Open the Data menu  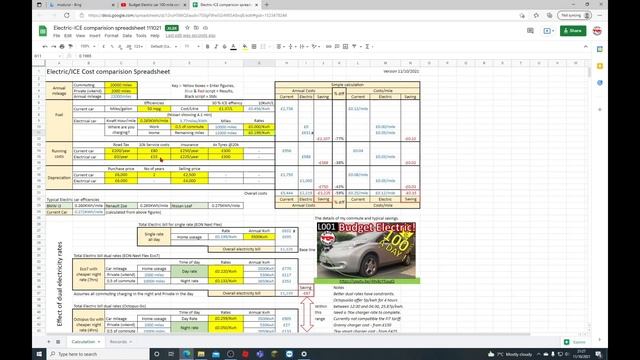pos(127,36)
